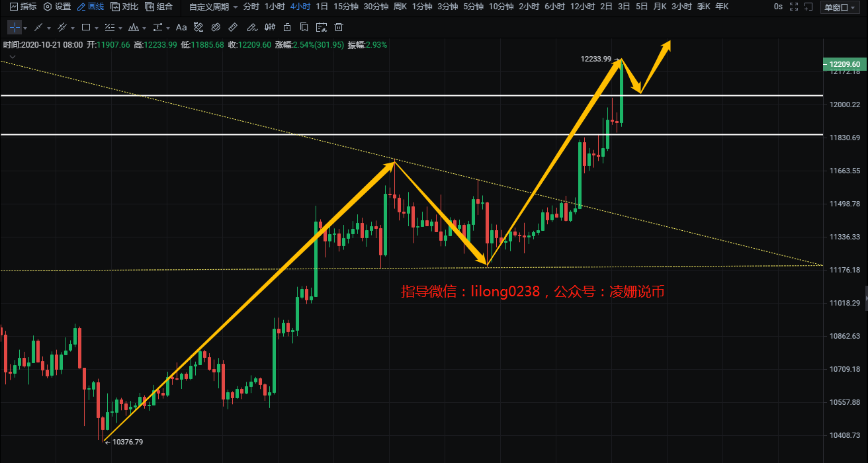Toggle 对比 compare mode
Viewport: 868px width, 463px height.
124,7
